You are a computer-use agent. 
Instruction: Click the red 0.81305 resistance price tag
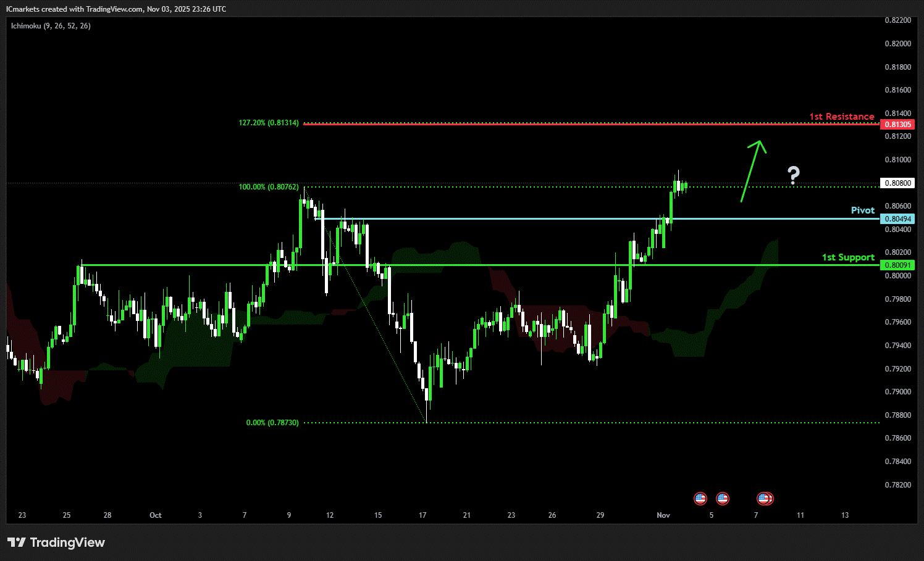coord(897,125)
